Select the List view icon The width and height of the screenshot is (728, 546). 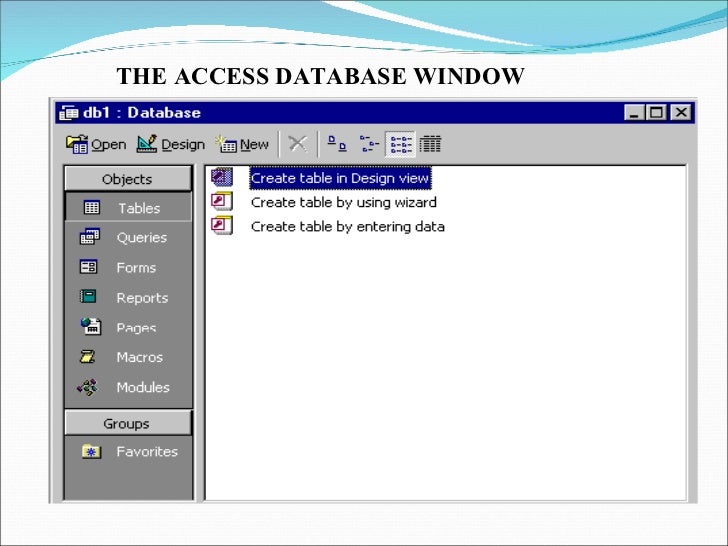click(401, 144)
